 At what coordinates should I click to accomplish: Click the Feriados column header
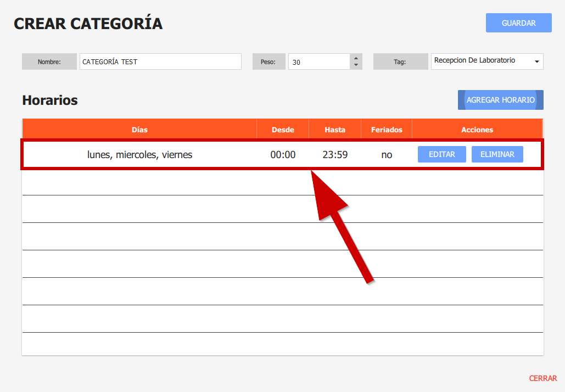click(x=387, y=130)
